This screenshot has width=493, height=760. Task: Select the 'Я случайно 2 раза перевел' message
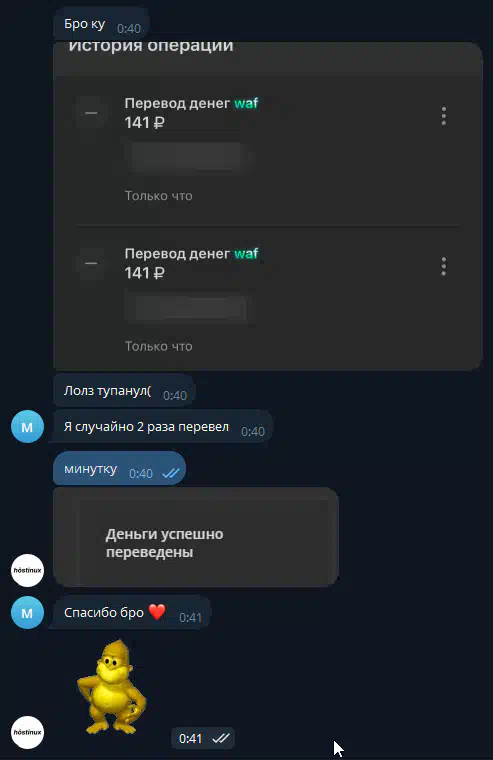(x=163, y=427)
